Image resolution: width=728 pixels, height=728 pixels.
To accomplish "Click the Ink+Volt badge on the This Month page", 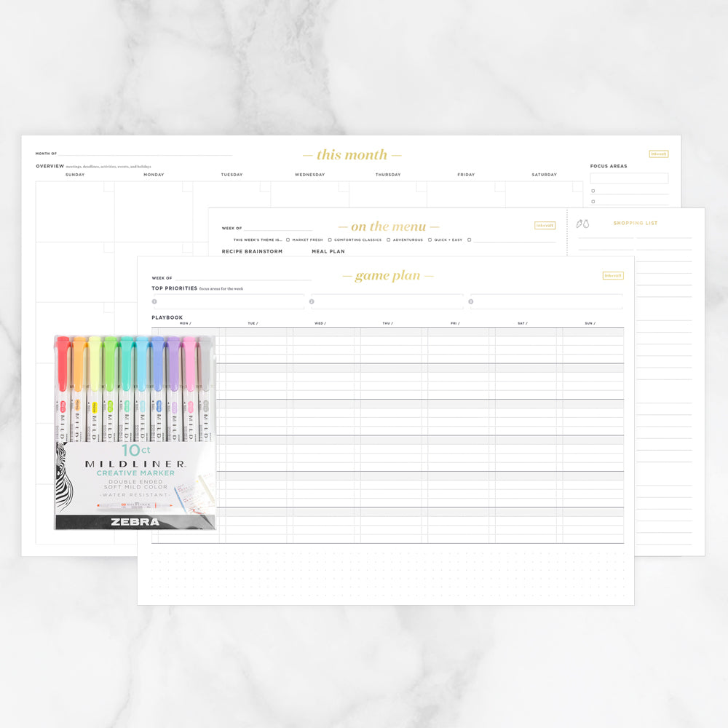I will point(657,154).
